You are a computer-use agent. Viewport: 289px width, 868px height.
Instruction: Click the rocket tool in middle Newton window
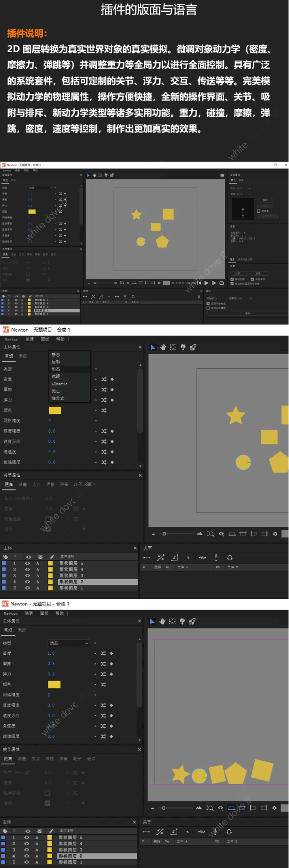[x=193, y=347]
